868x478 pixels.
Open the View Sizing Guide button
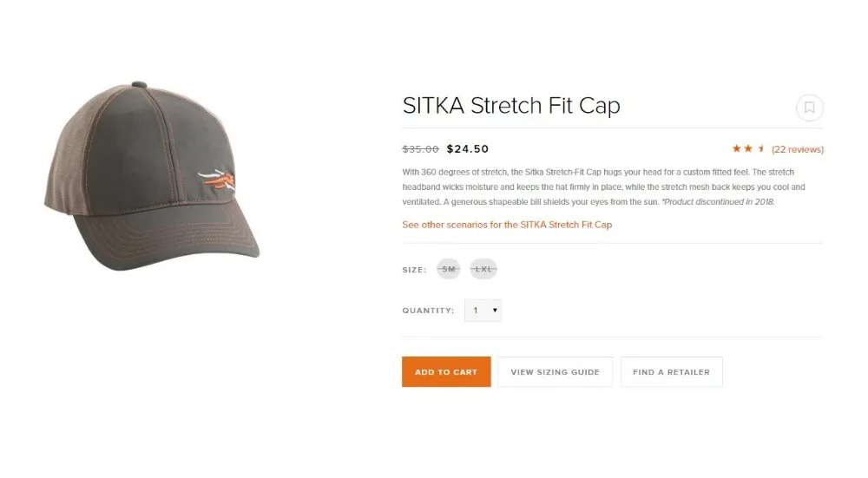pos(556,372)
